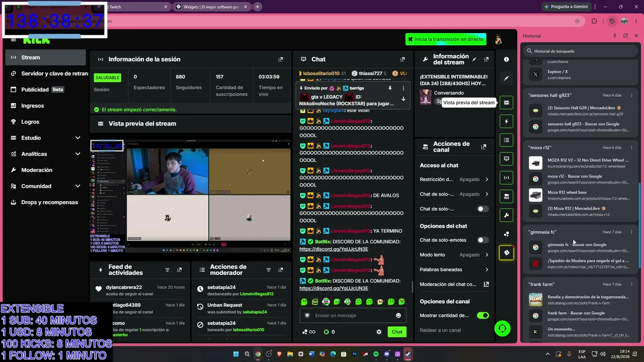Image resolution: width=644 pixels, height=362 pixels.
Task: Disable the Mostrar cantidad de... switch
Action: point(482,315)
